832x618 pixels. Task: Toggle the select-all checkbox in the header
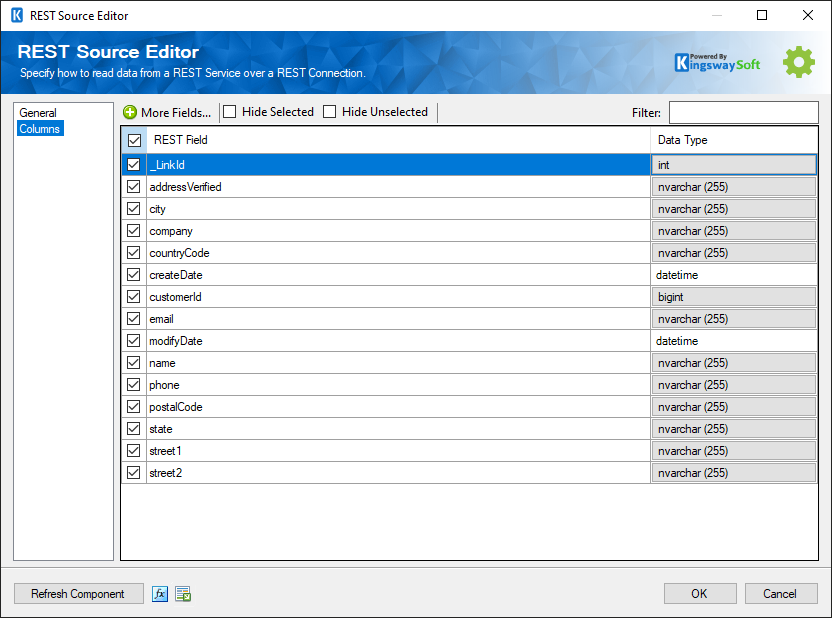pyautogui.click(x=133, y=140)
